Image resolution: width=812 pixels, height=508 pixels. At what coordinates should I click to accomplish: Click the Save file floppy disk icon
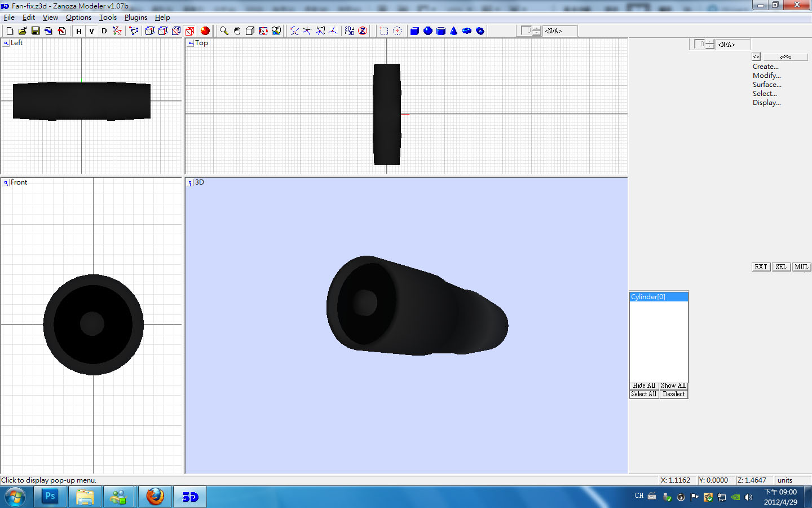36,31
